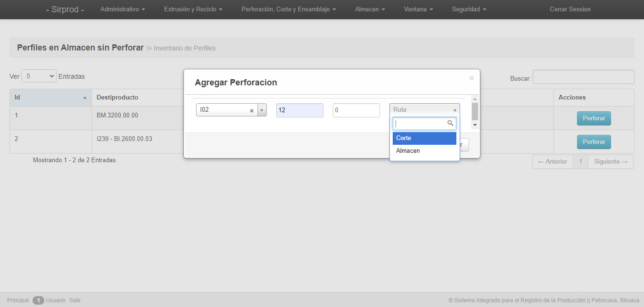644x307 pixels.
Task: Go to the Siguiente page
Action: 611,162
